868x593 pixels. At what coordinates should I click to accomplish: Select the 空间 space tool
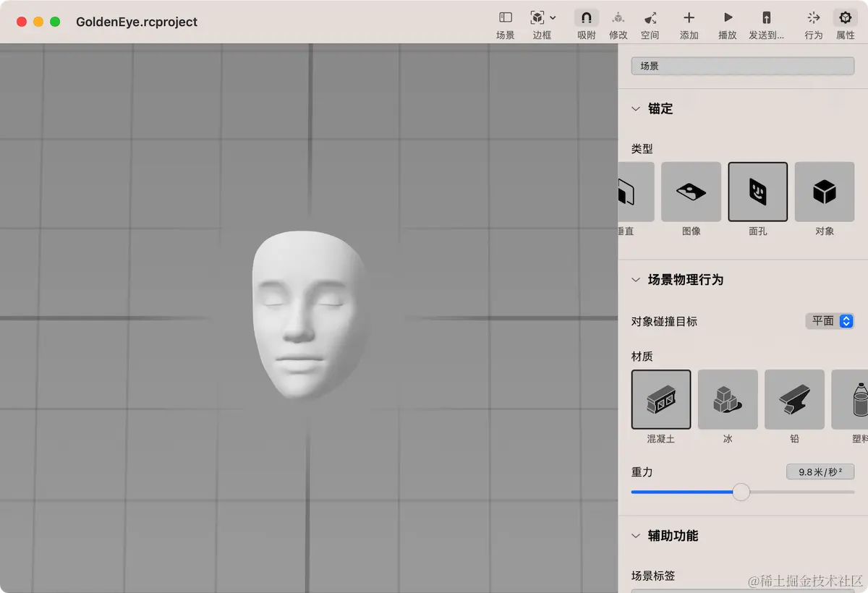(x=650, y=17)
